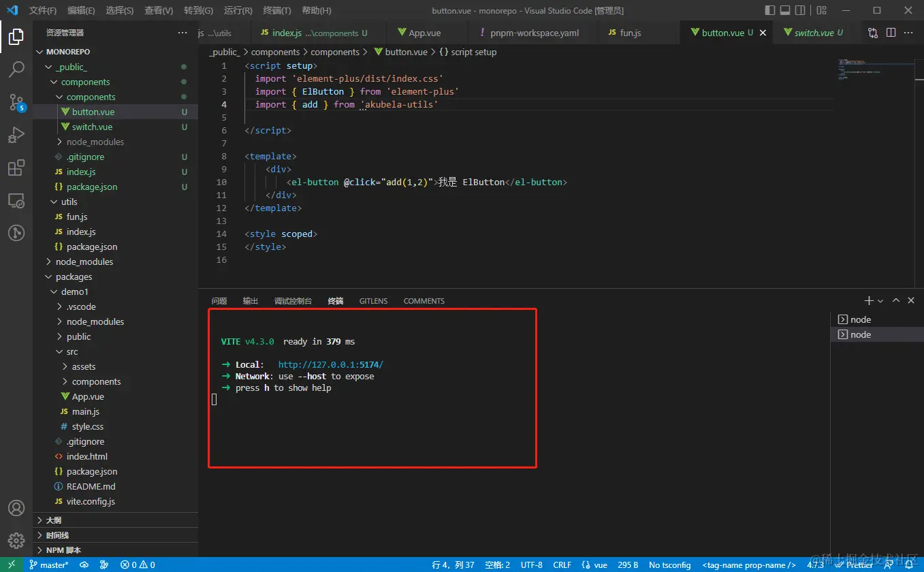Screen dimensions: 924x572
Task: Click the Manage gear icon
Action: click(x=16, y=541)
